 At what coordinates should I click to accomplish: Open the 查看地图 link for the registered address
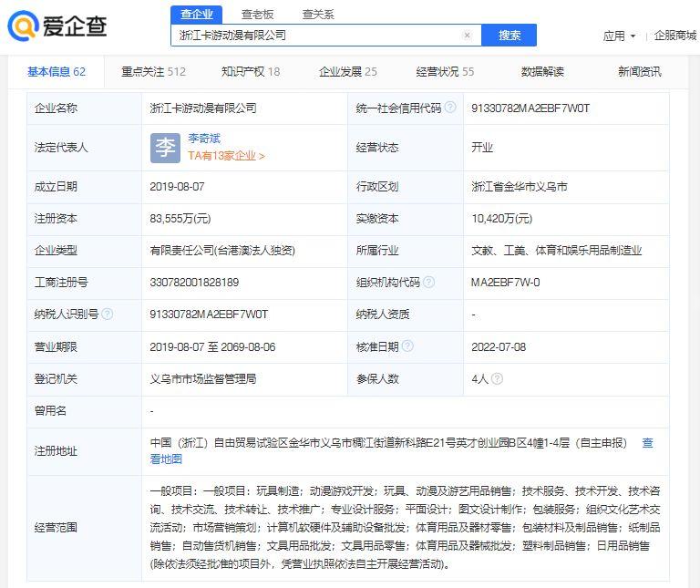166,459
